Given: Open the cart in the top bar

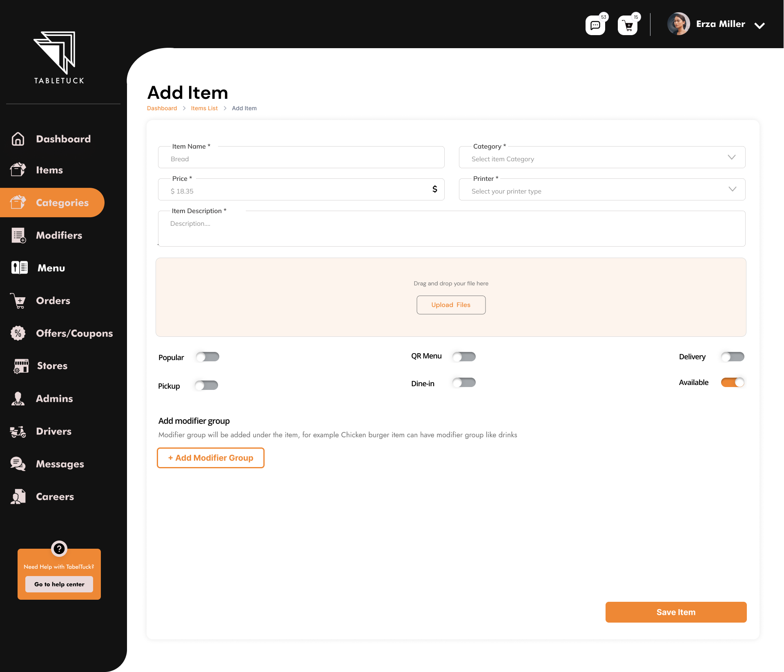Looking at the screenshot, I should point(627,24).
